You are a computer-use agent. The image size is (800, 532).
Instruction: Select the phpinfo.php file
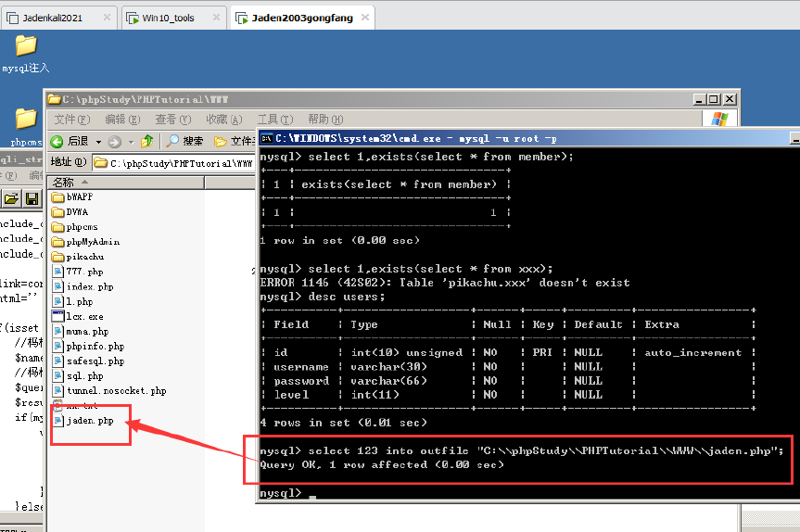(95, 346)
